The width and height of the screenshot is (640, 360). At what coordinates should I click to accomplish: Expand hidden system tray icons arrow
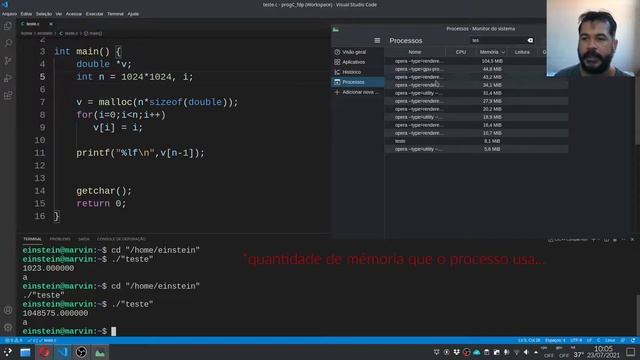[536, 352]
